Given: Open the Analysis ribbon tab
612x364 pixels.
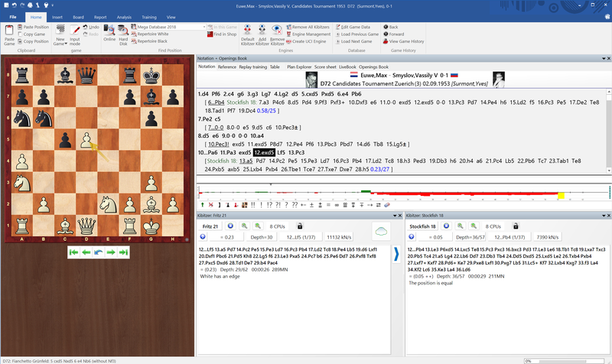Looking at the screenshot, I should tap(124, 17).
